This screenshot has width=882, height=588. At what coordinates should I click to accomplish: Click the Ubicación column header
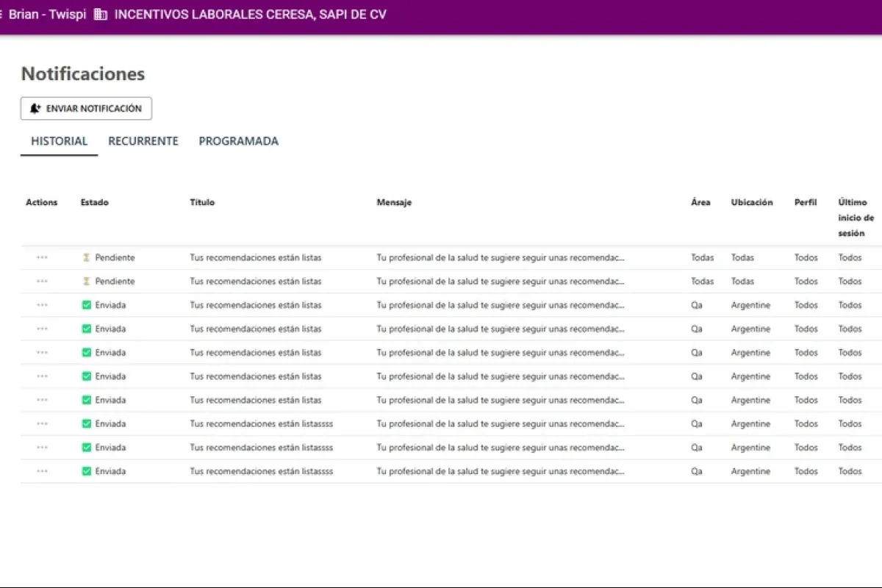click(752, 202)
